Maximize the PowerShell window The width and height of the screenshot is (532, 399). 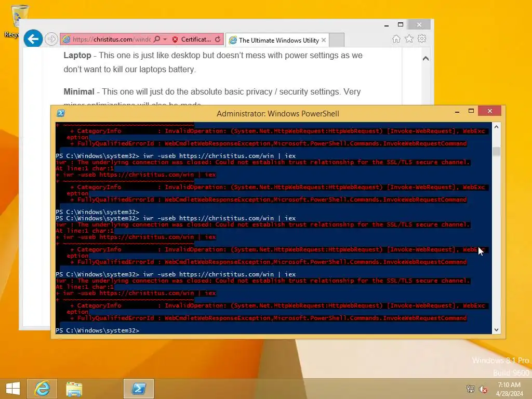click(471, 111)
